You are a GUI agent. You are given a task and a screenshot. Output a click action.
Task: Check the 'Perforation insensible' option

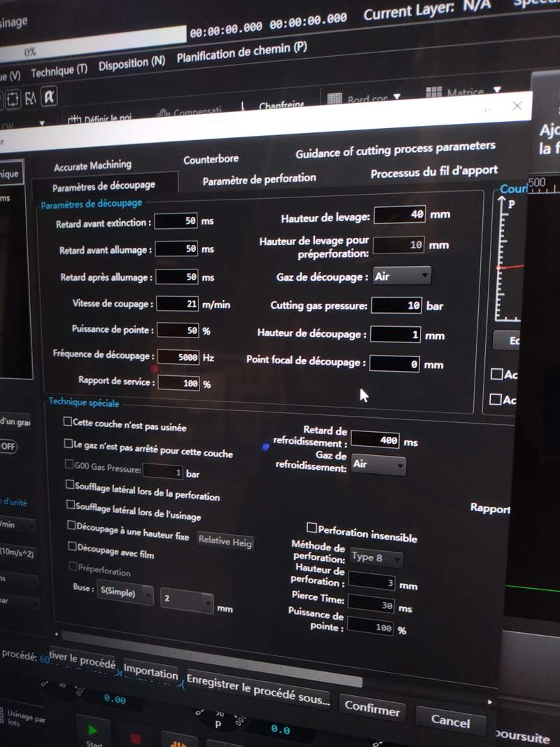(312, 527)
